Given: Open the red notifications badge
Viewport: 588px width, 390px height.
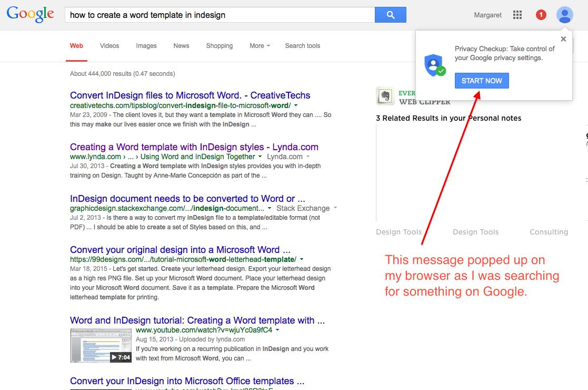Looking at the screenshot, I should point(541,15).
